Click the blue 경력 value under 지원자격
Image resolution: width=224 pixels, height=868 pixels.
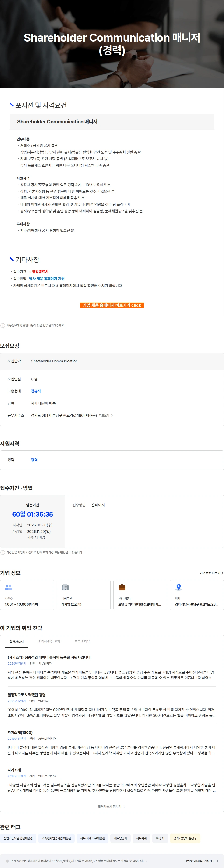point(34,460)
